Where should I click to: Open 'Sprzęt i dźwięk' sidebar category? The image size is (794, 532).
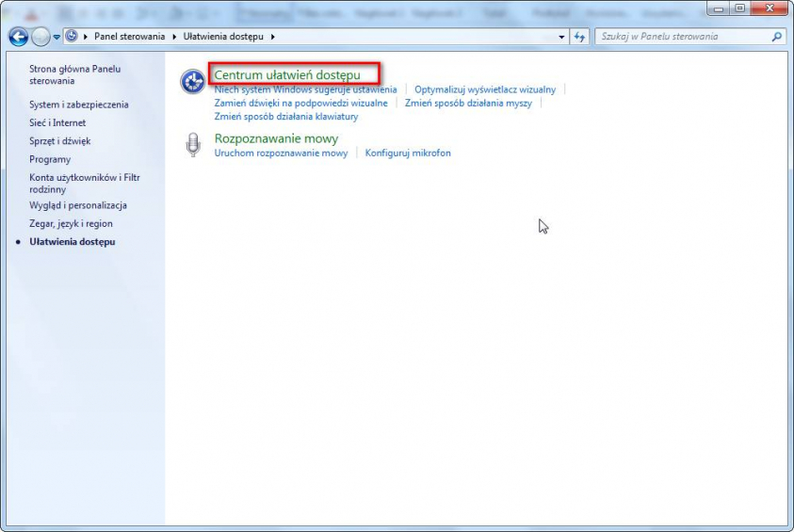(x=60, y=141)
